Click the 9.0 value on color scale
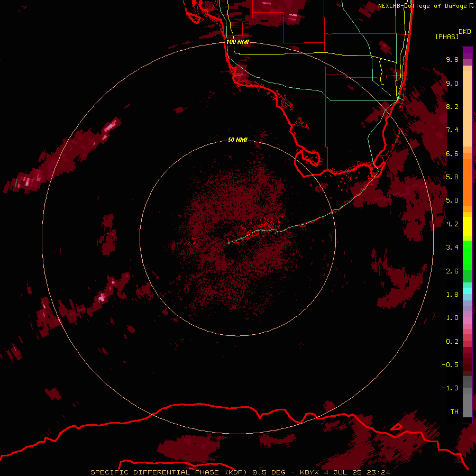 pos(452,83)
